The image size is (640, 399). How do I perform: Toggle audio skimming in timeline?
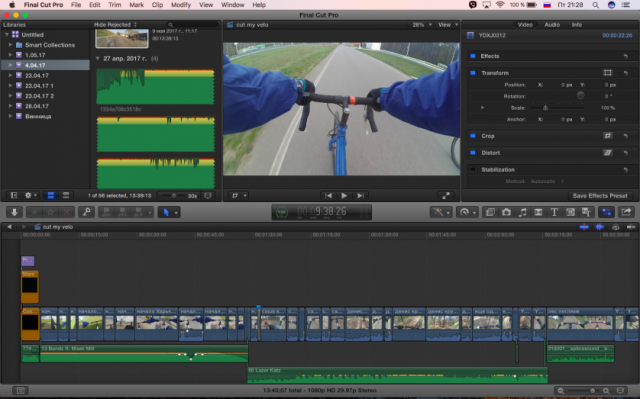click(600, 227)
